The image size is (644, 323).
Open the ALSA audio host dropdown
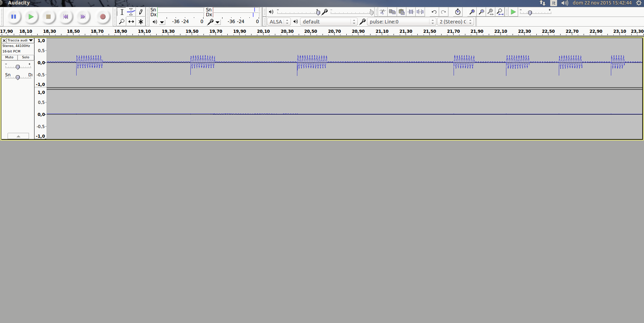(x=278, y=22)
